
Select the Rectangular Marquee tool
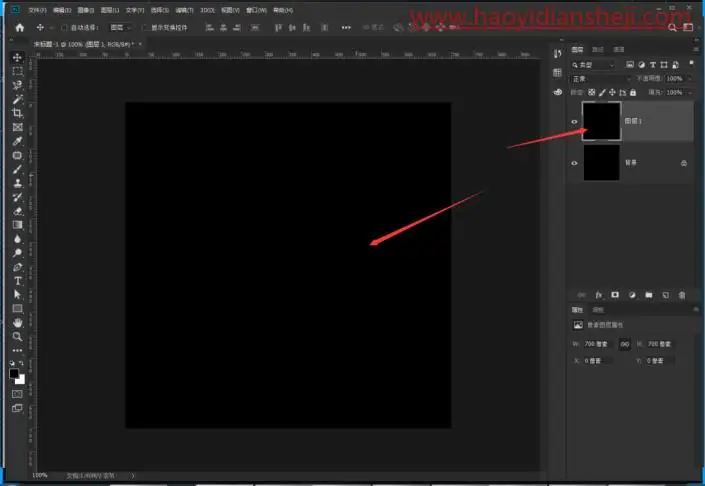click(17, 71)
